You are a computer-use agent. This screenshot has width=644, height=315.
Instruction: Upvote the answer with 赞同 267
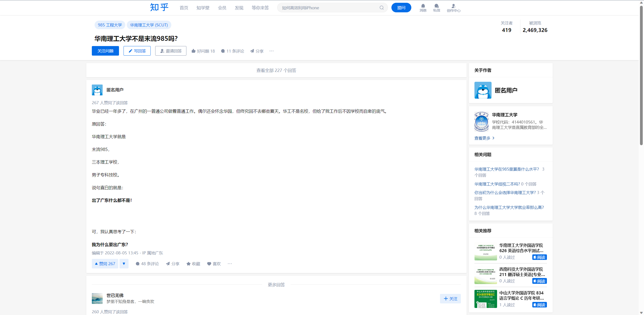[x=105, y=264]
